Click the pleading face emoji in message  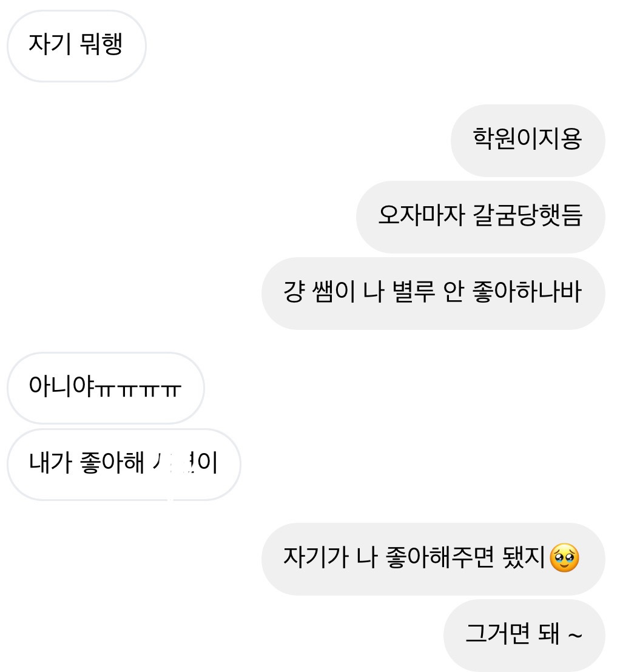click(x=564, y=558)
